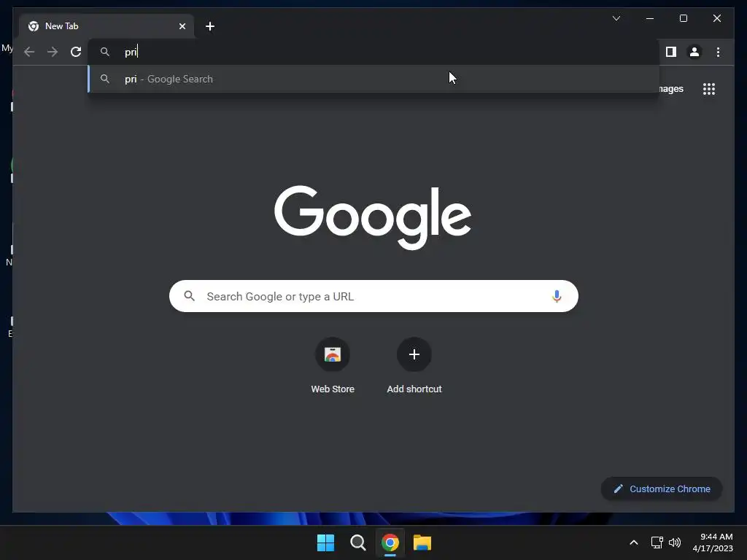Open the Windows Start menu
This screenshot has height=560, width=747.
pos(326,542)
